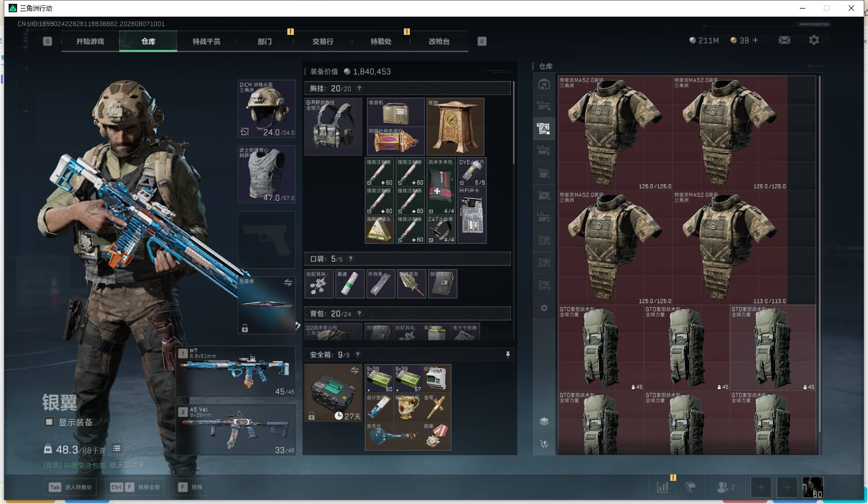The height and width of the screenshot is (504, 868).
Task: Click the plus icon beside 38 currency
Action: [x=755, y=40]
